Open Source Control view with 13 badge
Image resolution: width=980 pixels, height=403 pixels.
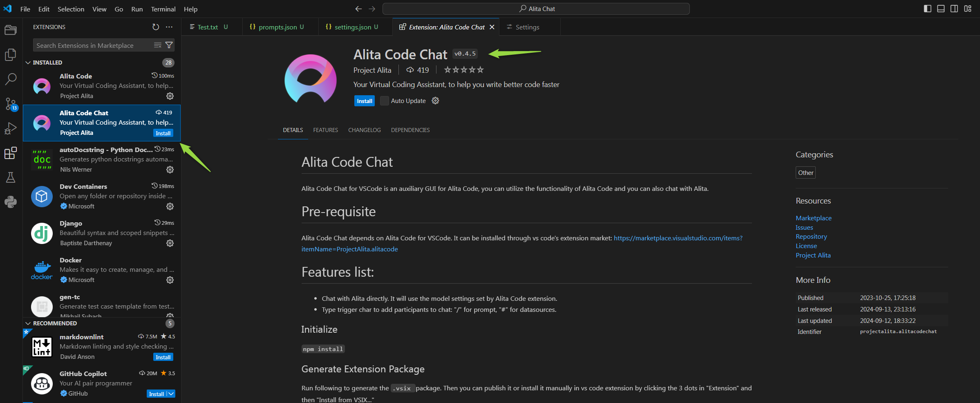(11, 104)
